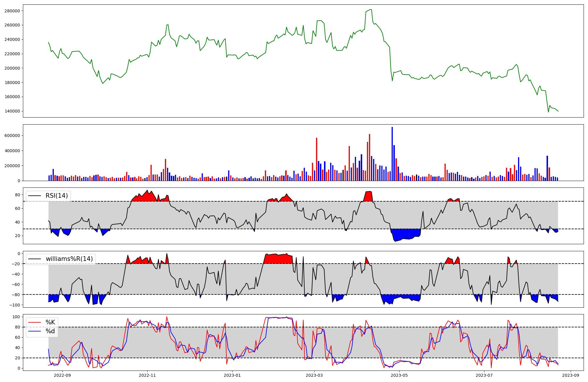Click the 600000 volume axis label
588x382 pixels.
click(x=12, y=136)
